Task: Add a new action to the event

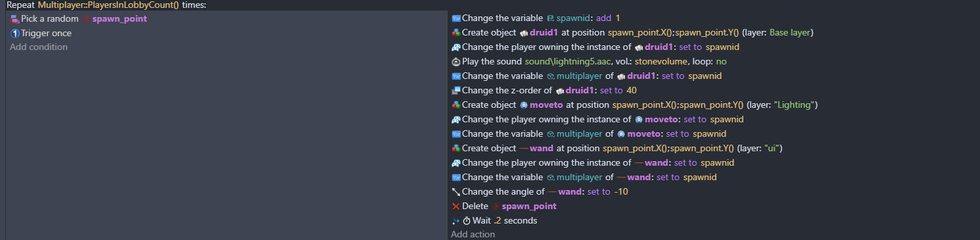Action: pyautogui.click(x=473, y=235)
